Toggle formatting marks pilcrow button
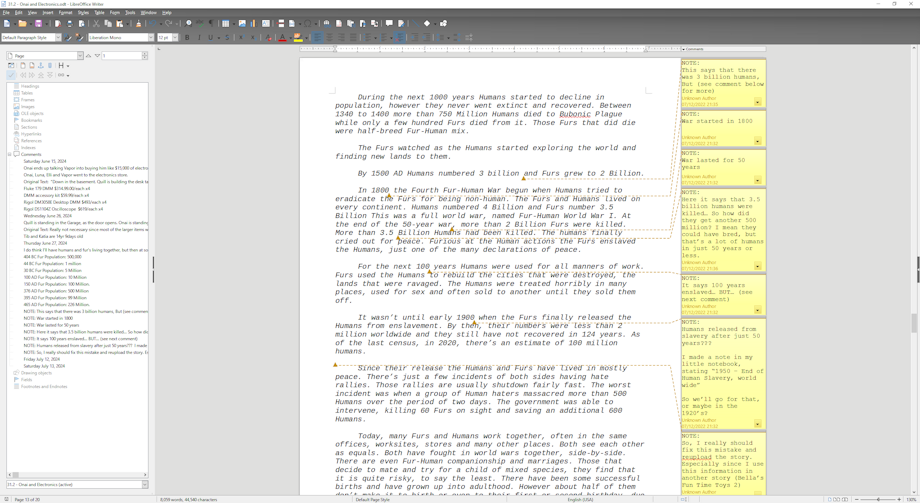 (208, 23)
